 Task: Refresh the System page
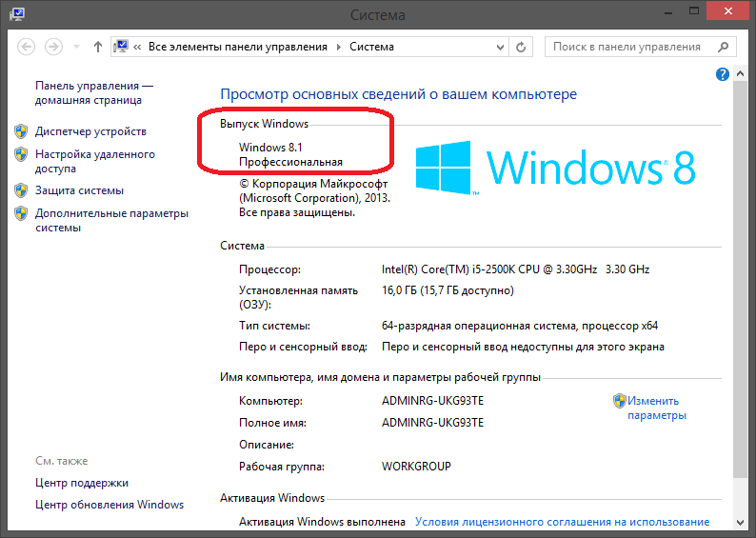pyautogui.click(x=521, y=48)
